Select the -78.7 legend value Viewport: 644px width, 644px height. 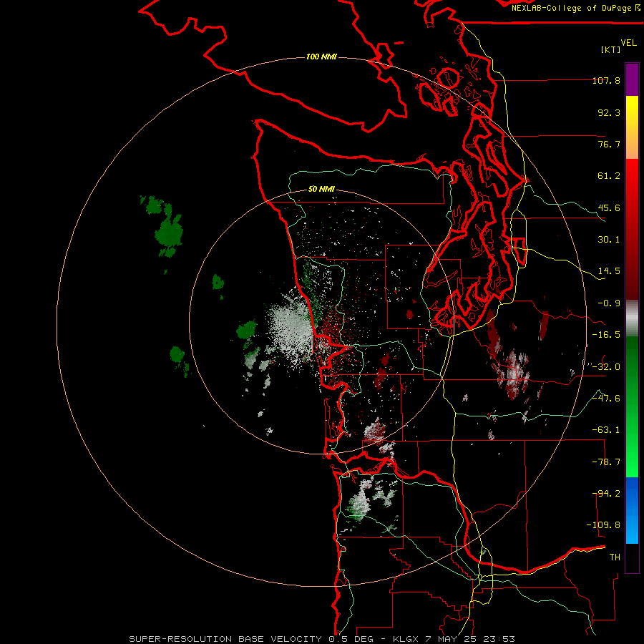(606, 462)
